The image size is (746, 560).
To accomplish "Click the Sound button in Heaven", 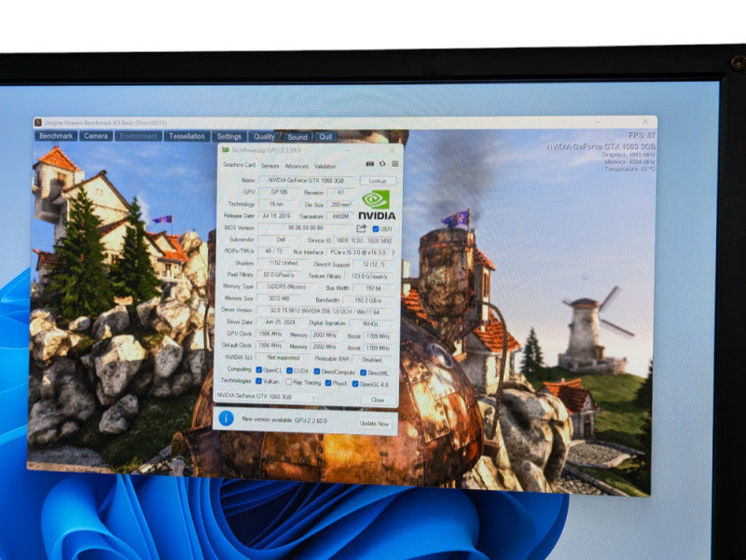I will point(297,137).
